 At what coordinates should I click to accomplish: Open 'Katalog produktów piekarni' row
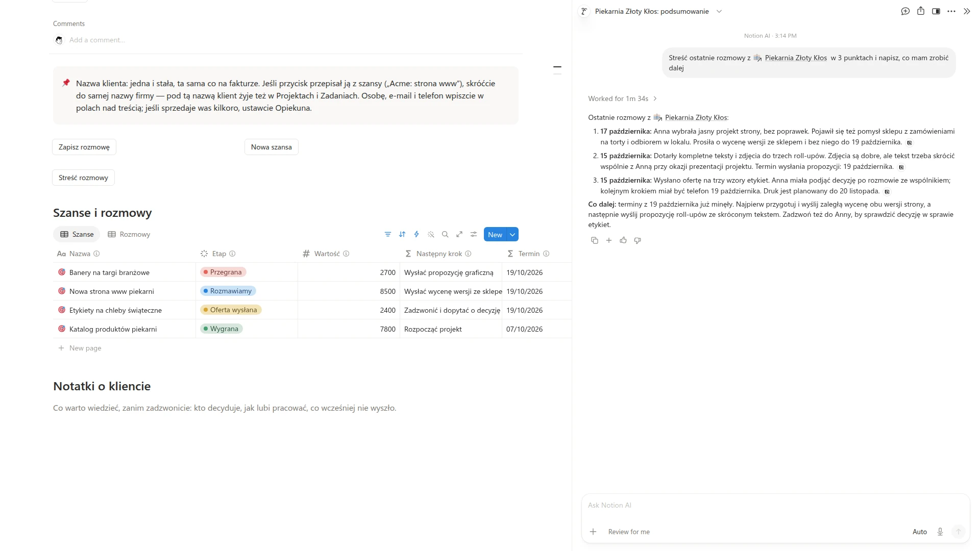pyautogui.click(x=113, y=329)
